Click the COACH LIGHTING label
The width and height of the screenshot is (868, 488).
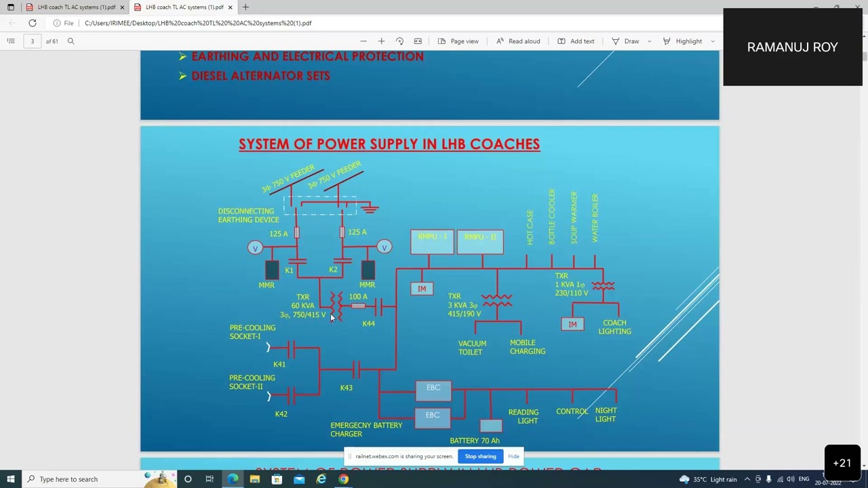(614, 327)
